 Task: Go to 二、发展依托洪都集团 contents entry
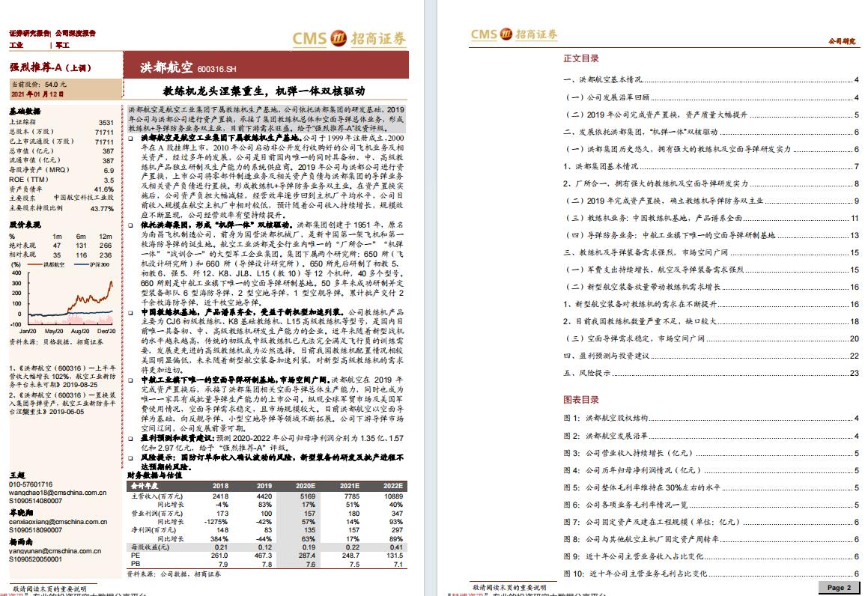pyautogui.click(x=711, y=132)
